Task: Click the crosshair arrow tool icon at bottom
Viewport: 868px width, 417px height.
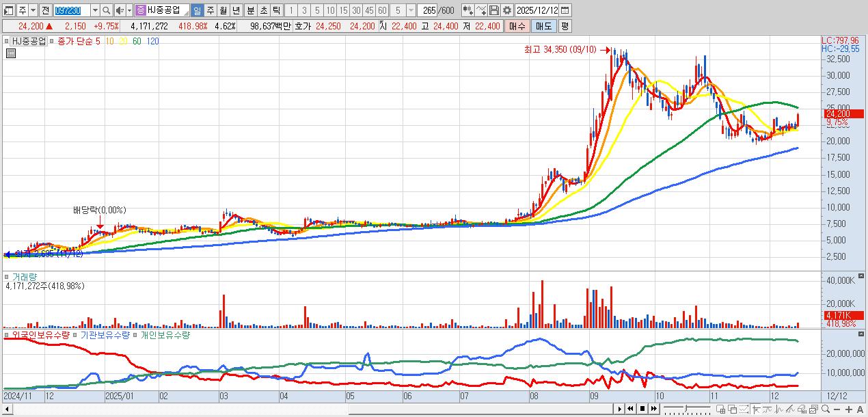Action: click(756, 409)
